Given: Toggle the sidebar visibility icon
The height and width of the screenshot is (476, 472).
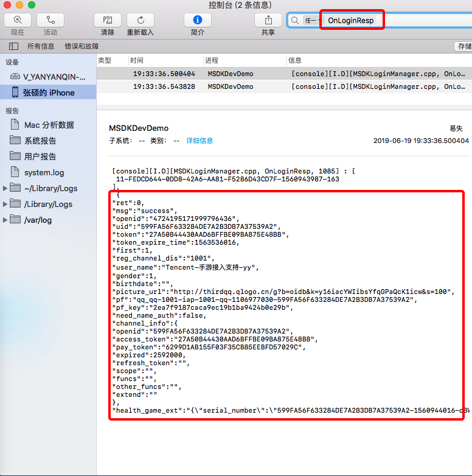Looking at the screenshot, I should [x=13, y=46].
